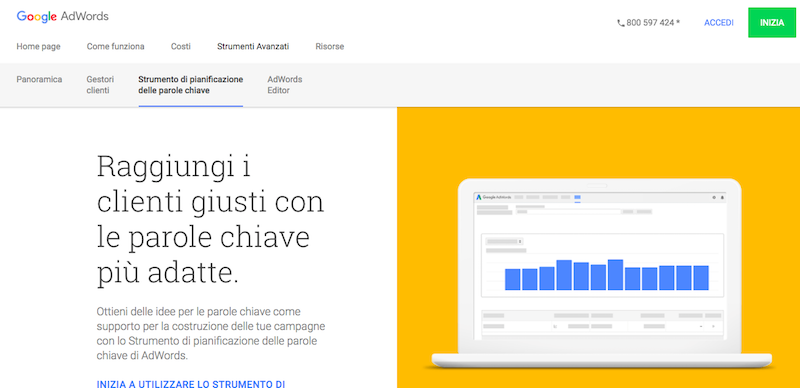Image resolution: width=800 pixels, height=388 pixels.
Task: Click the Google AdWords logo
Action: point(62,16)
